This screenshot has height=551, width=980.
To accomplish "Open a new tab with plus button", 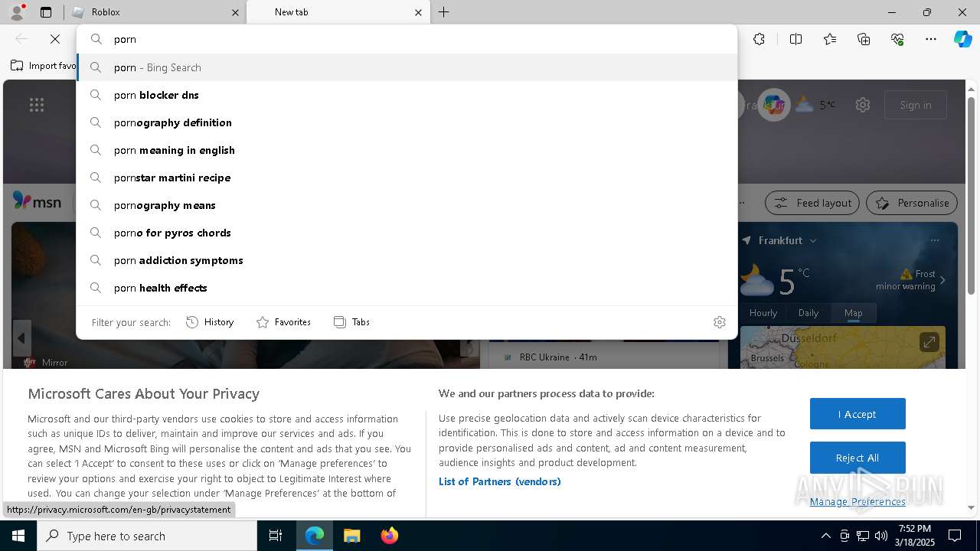I will [x=444, y=12].
